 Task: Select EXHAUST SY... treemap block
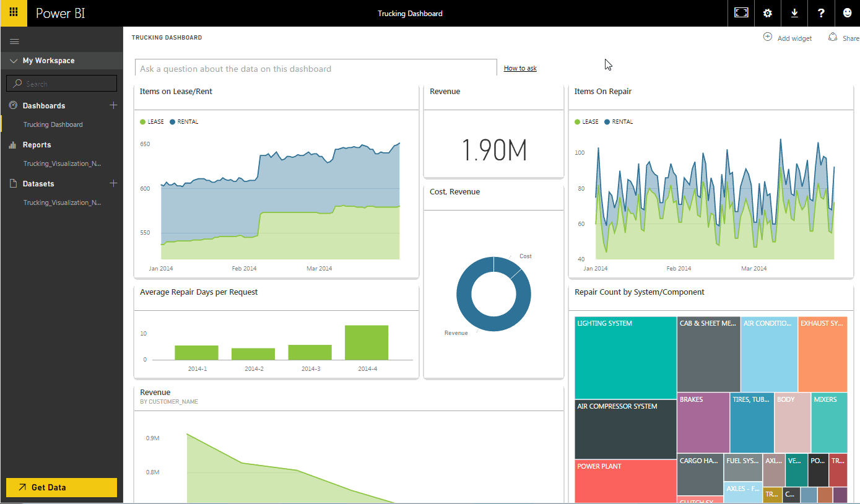(823, 354)
